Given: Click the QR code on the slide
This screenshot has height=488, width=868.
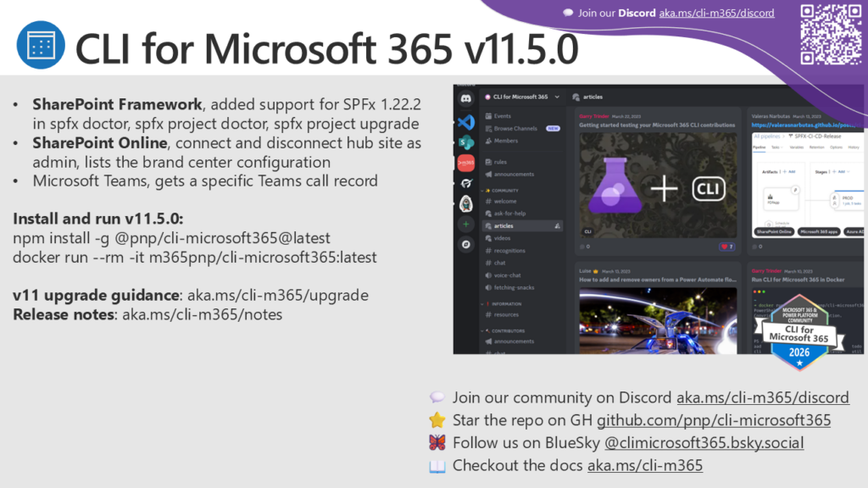Looking at the screenshot, I should click(831, 34).
